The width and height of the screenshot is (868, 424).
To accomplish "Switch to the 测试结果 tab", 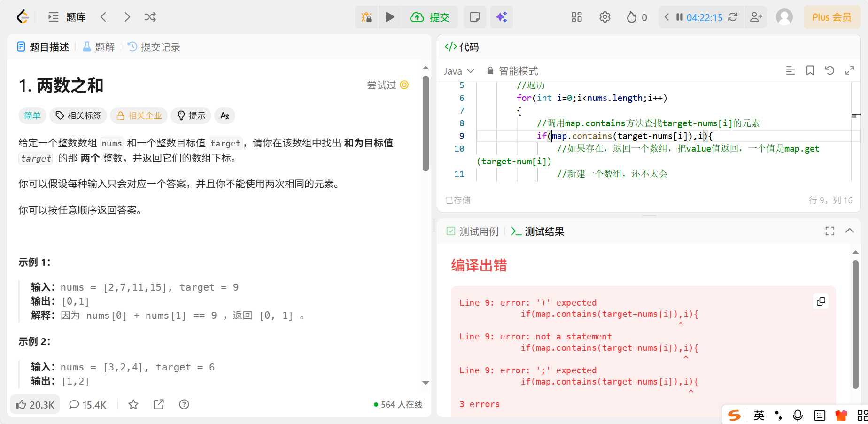I will [x=538, y=231].
